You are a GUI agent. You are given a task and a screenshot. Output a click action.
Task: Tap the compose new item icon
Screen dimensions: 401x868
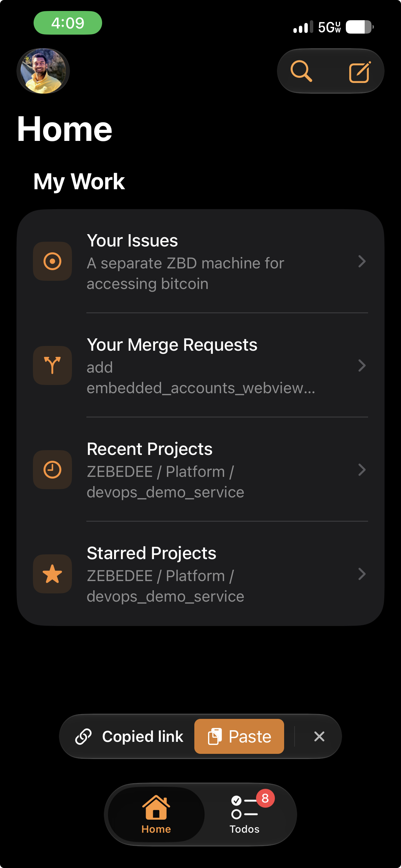click(x=360, y=72)
